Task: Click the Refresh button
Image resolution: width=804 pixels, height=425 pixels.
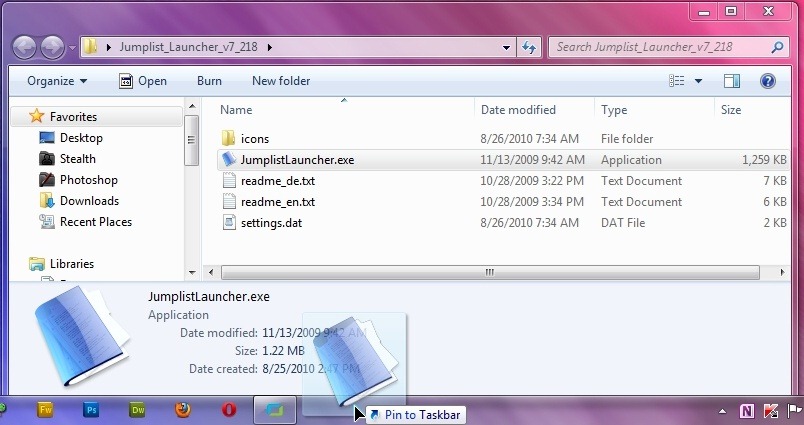Action: pos(529,47)
